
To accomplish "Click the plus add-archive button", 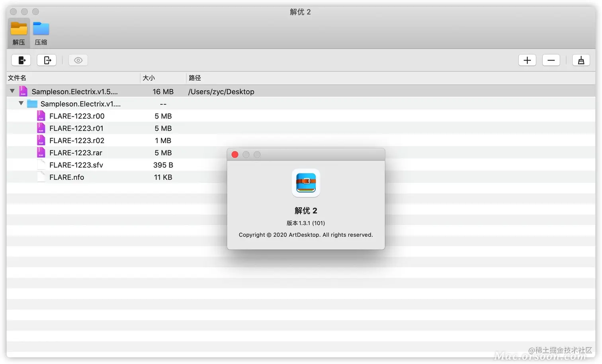I will tap(527, 60).
